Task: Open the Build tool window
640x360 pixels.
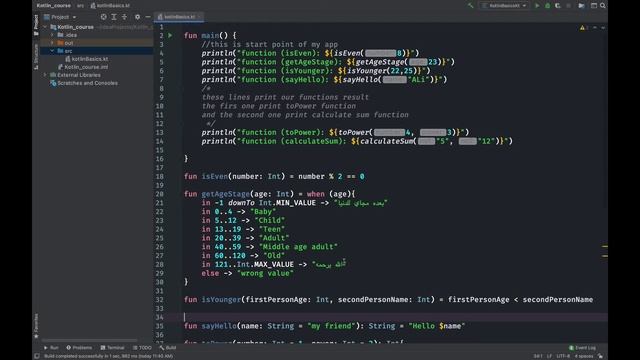Action: coord(168,348)
